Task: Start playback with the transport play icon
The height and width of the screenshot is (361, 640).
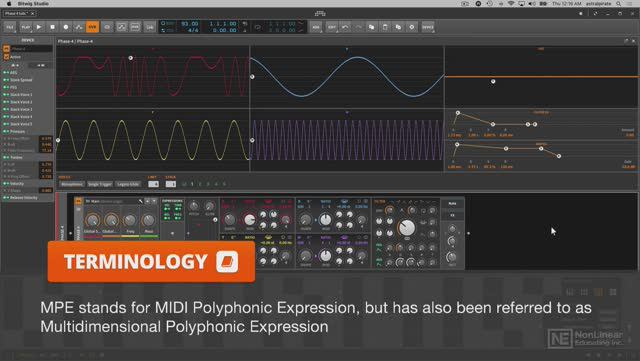Action: [39, 27]
